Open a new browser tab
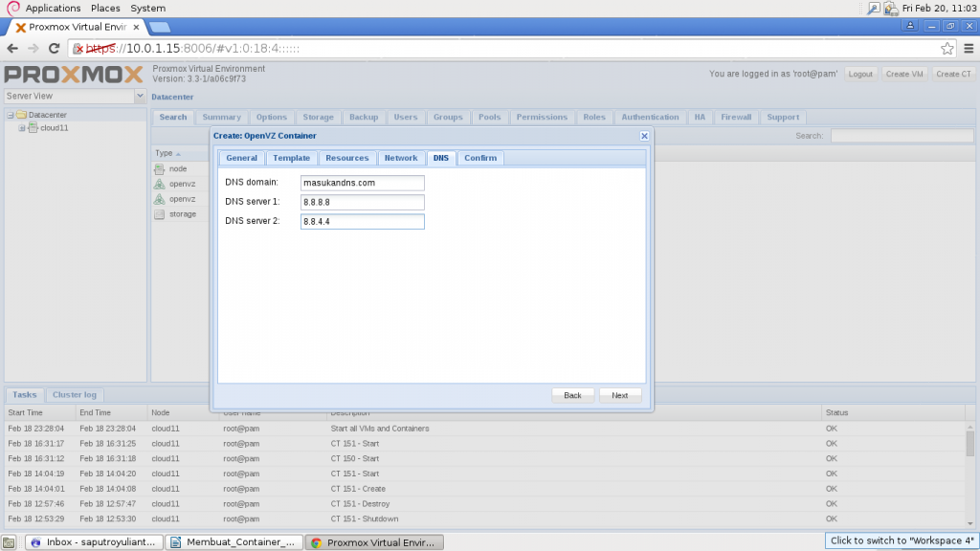This screenshot has width=980, height=551. pyautogui.click(x=160, y=27)
